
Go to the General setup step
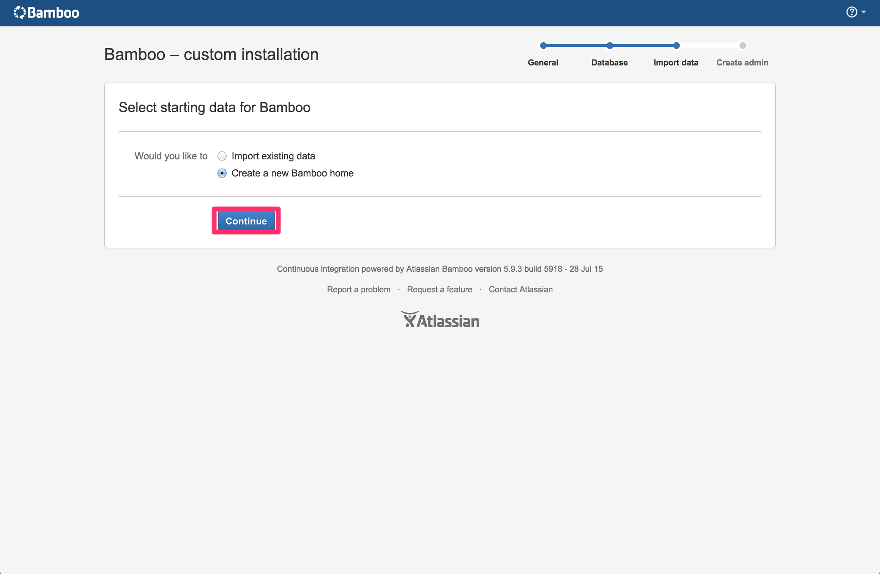click(x=543, y=63)
